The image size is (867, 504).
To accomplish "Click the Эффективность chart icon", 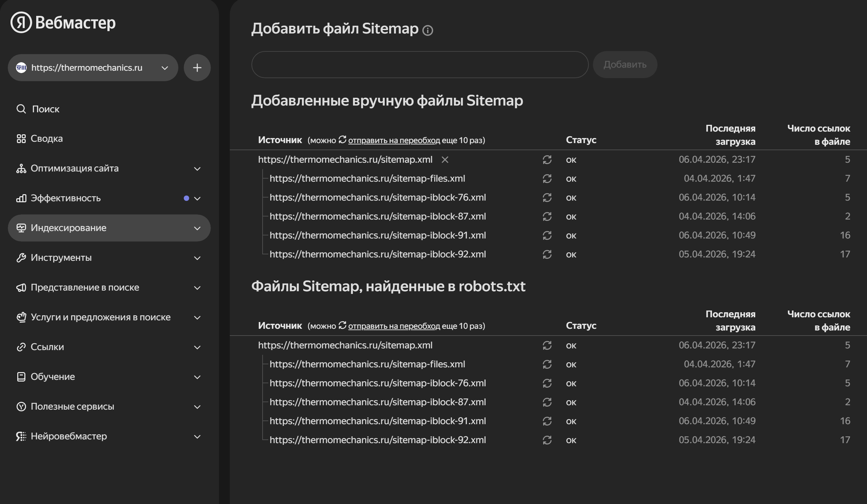I will pyautogui.click(x=21, y=198).
